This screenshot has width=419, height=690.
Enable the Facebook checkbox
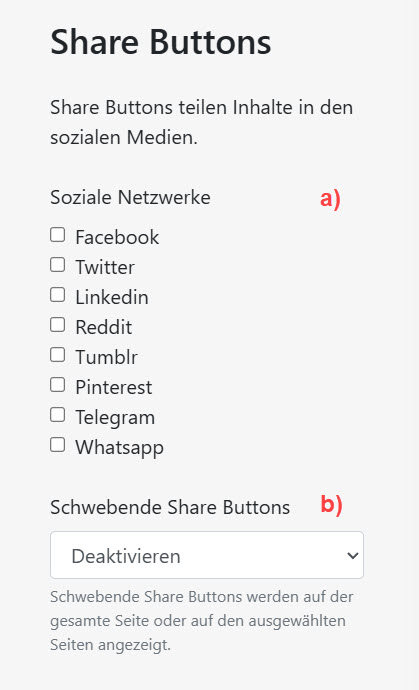coord(58,235)
